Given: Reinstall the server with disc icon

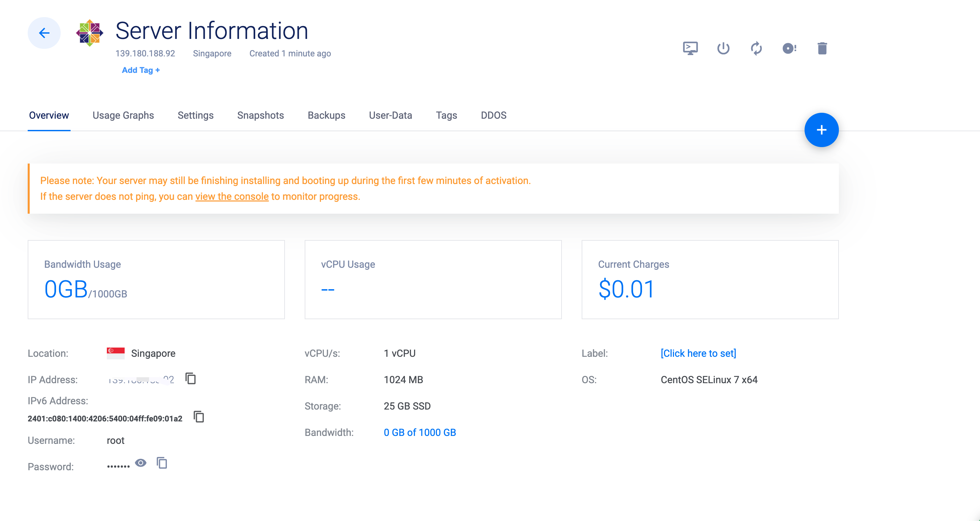Looking at the screenshot, I should 789,48.
